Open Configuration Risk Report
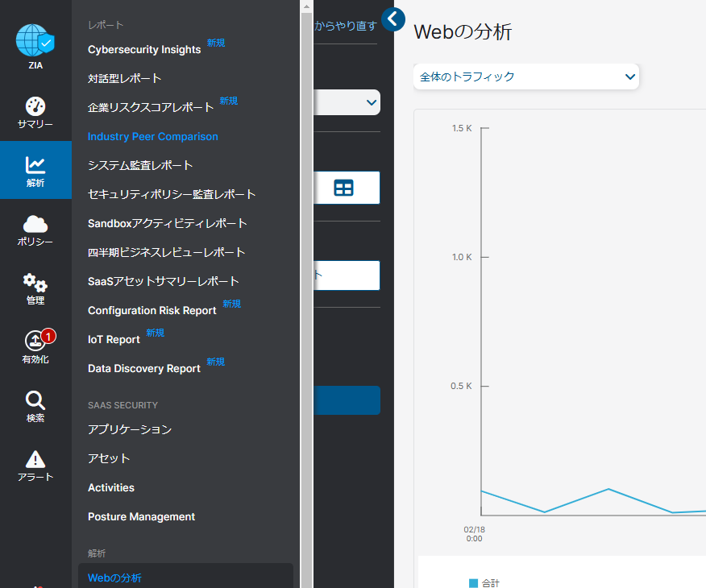 click(x=152, y=310)
